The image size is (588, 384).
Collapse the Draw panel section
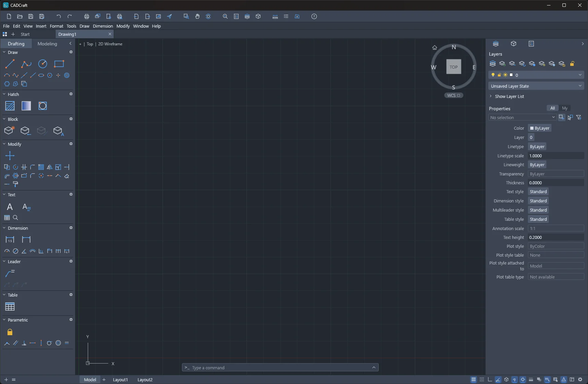(4, 52)
